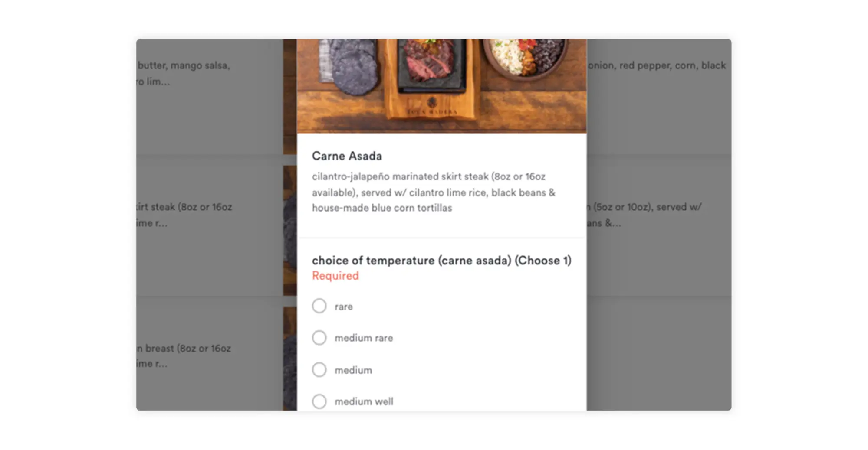The height and width of the screenshot is (450, 868).
Task: Click the Carne Asada item title
Action: coord(347,156)
